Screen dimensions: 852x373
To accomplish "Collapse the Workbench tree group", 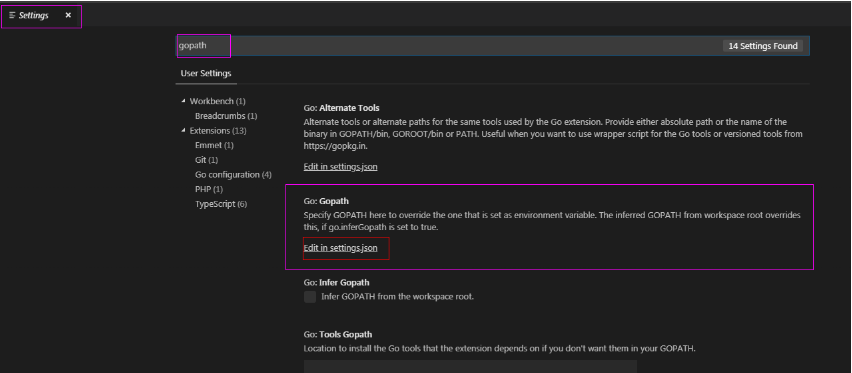I will point(184,101).
